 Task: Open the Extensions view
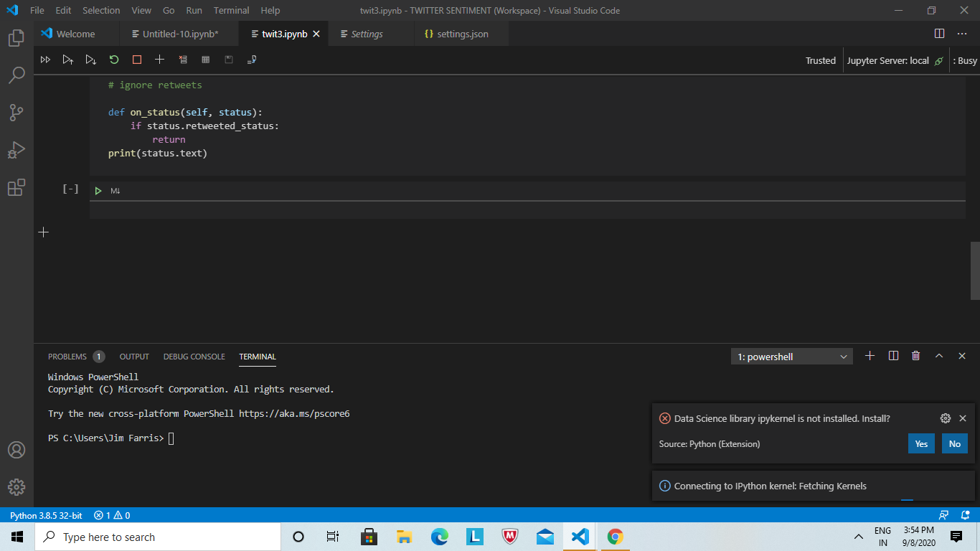click(x=17, y=187)
